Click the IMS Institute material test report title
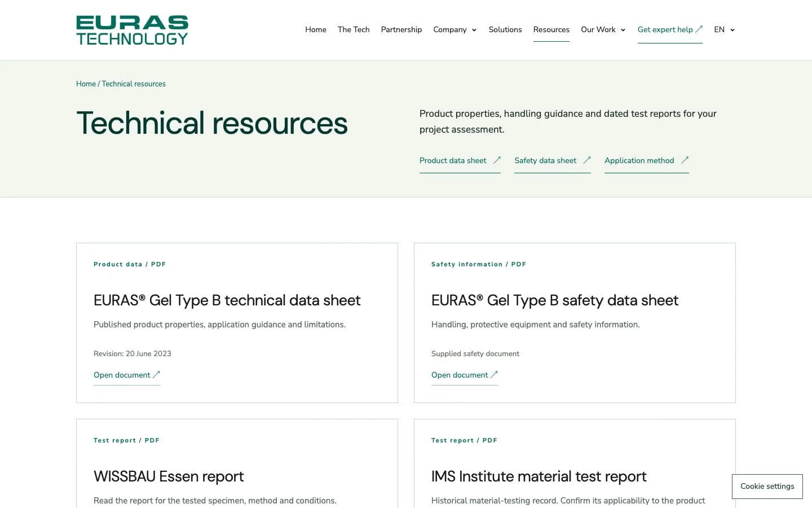The height and width of the screenshot is (508, 812). coord(539,476)
